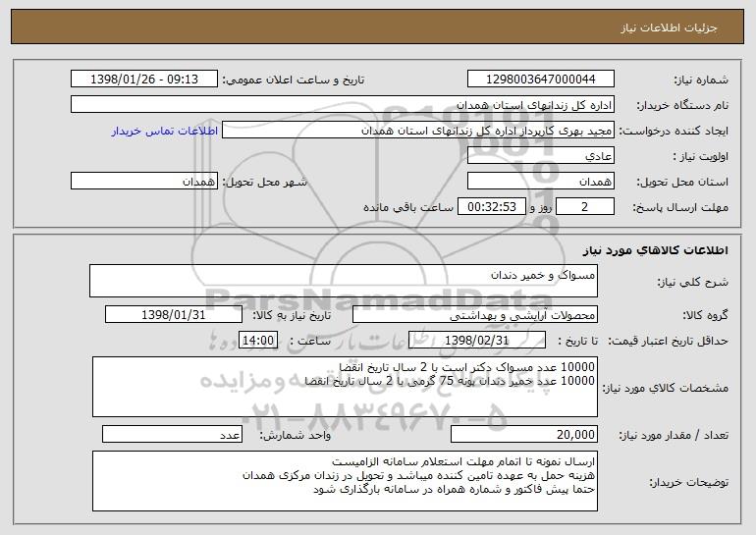Select the announcement date field 1398/01/26 - 09:13
The width and height of the screenshot is (756, 535).
(x=144, y=80)
